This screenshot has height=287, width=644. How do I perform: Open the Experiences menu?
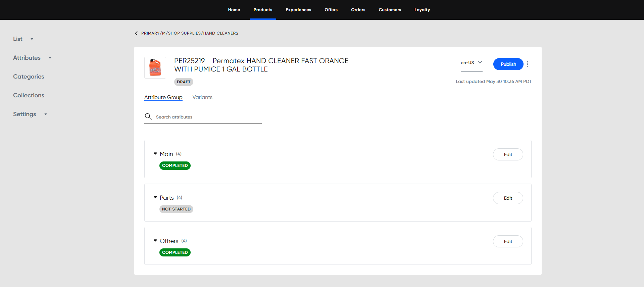298,10
